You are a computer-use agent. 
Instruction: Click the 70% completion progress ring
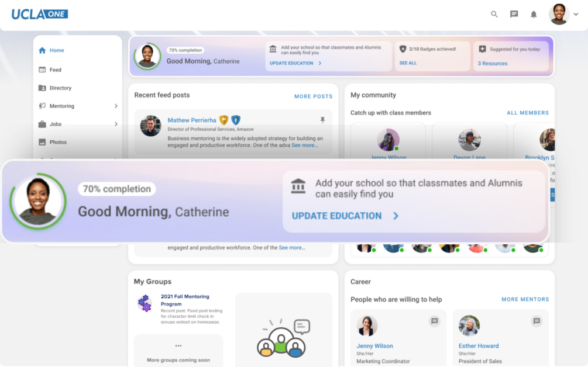(39, 202)
